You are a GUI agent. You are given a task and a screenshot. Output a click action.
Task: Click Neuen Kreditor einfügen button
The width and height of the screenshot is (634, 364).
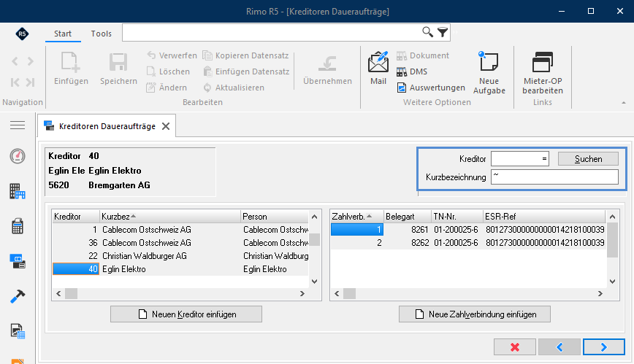[x=186, y=314]
